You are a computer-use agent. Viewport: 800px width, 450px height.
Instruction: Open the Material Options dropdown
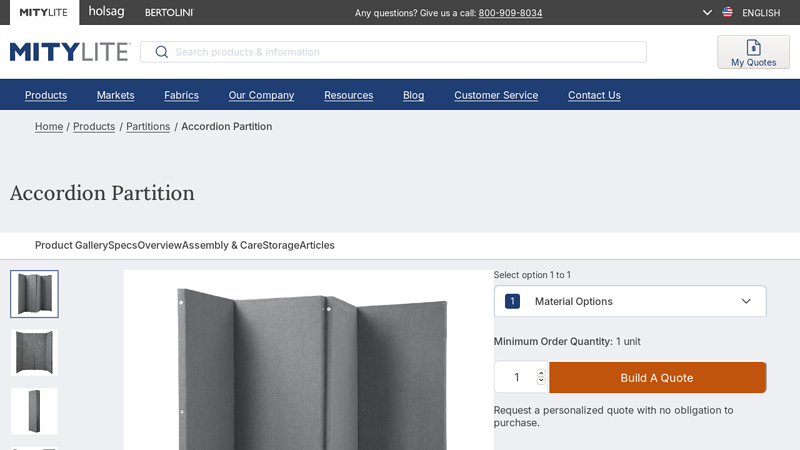click(x=630, y=301)
